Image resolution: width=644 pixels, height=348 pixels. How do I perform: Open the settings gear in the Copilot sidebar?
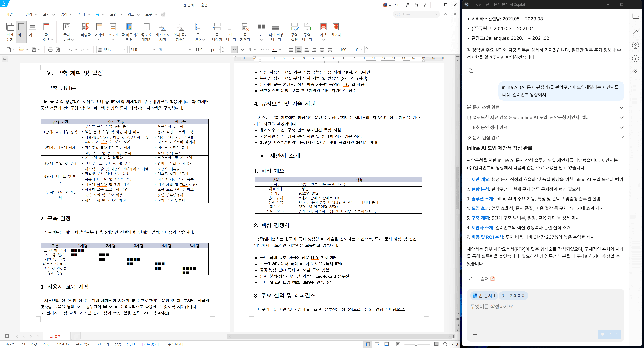[635, 71]
